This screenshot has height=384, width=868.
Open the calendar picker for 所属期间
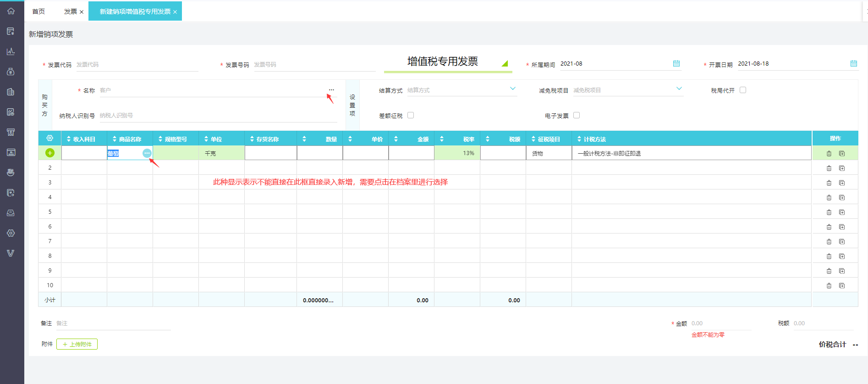tap(676, 63)
